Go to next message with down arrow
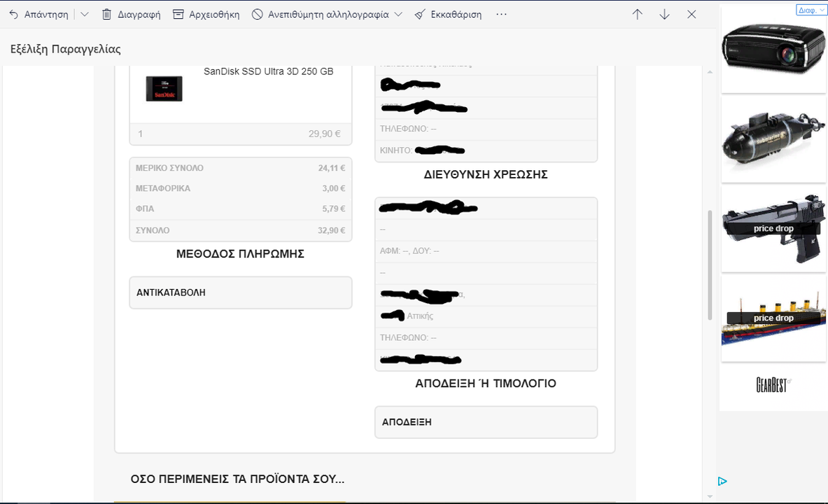Screen dimensions: 828x504 (665, 14)
